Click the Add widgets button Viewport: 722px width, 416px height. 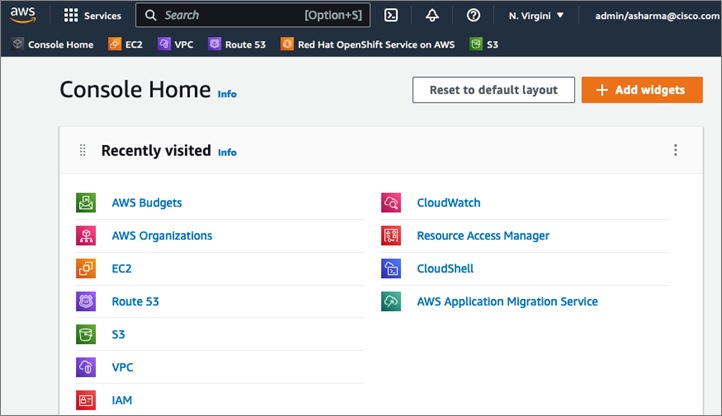click(x=642, y=90)
